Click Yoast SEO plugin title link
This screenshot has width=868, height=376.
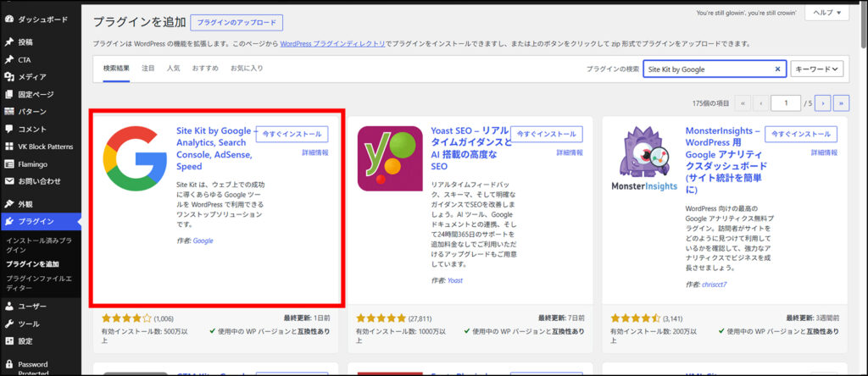tap(470, 149)
